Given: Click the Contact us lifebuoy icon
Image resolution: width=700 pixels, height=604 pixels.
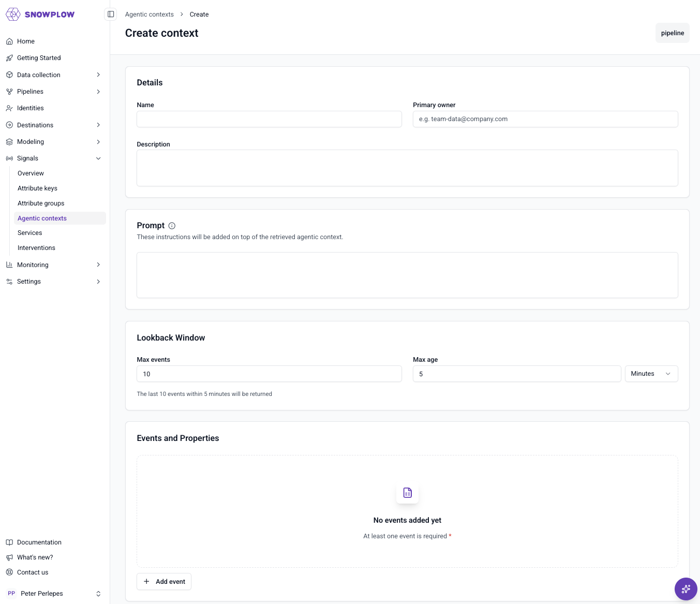Looking at the screenshot, I should pos(9,572).
